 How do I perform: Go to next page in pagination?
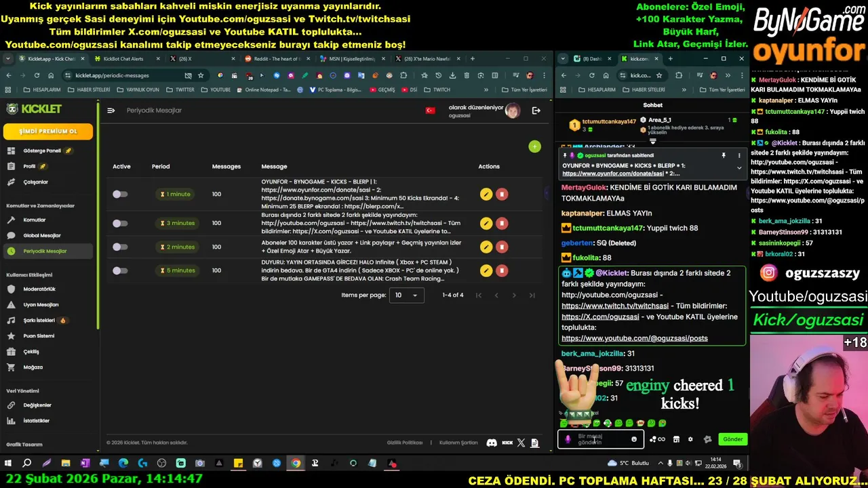tap(514, 296)
